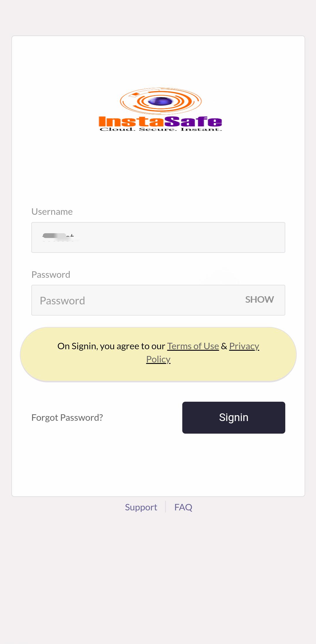Viewport: 316px width, 644px height.
Task: Focus the Username input field
Action: pos(176,237)
